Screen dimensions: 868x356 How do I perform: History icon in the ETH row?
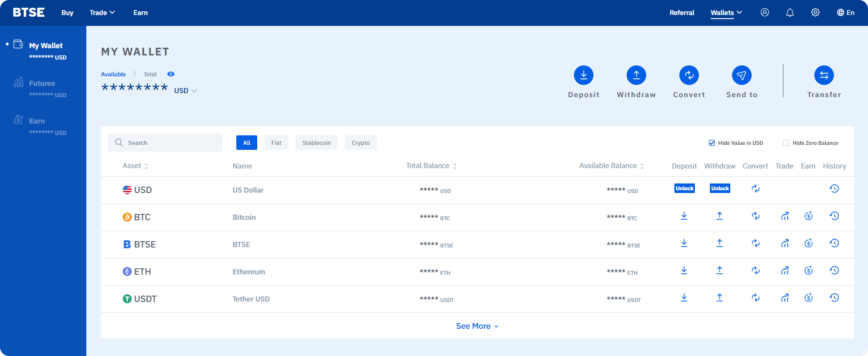click(834, 270)
